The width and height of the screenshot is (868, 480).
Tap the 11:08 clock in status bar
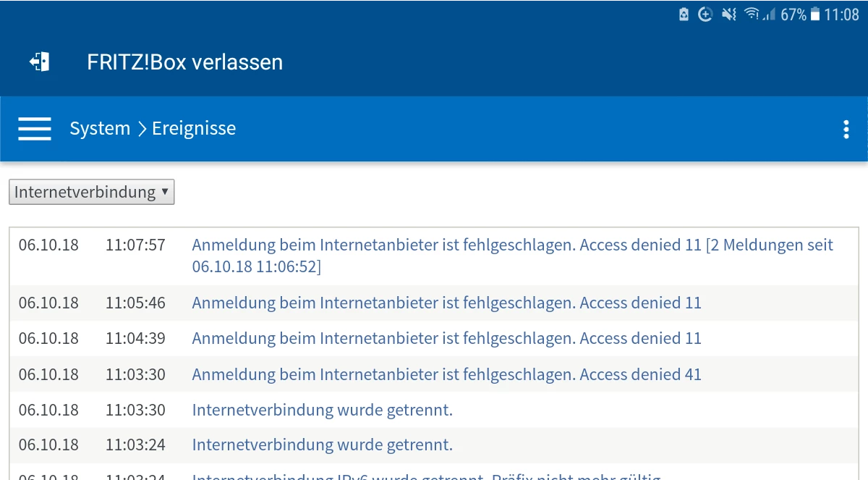click(842, 14)
